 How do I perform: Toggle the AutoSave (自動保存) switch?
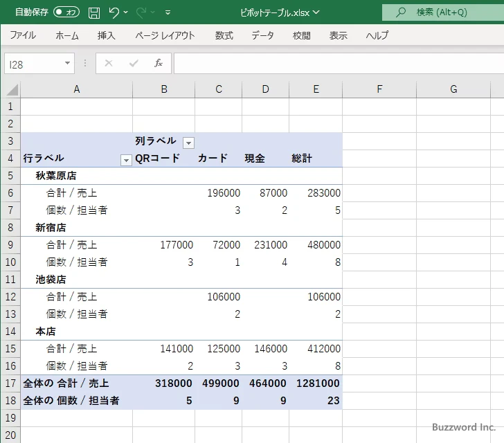66,12
